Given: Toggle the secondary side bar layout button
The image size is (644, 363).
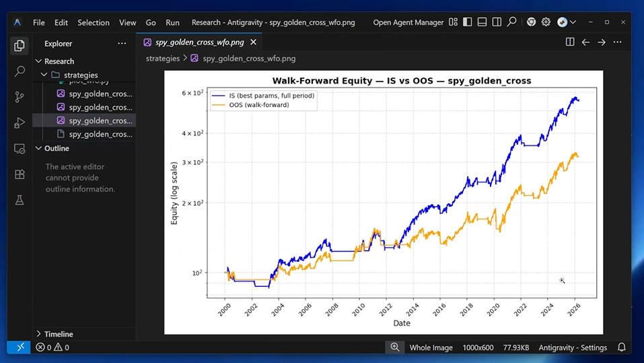Looking at the screenshot, I should [x=497, y=22].
